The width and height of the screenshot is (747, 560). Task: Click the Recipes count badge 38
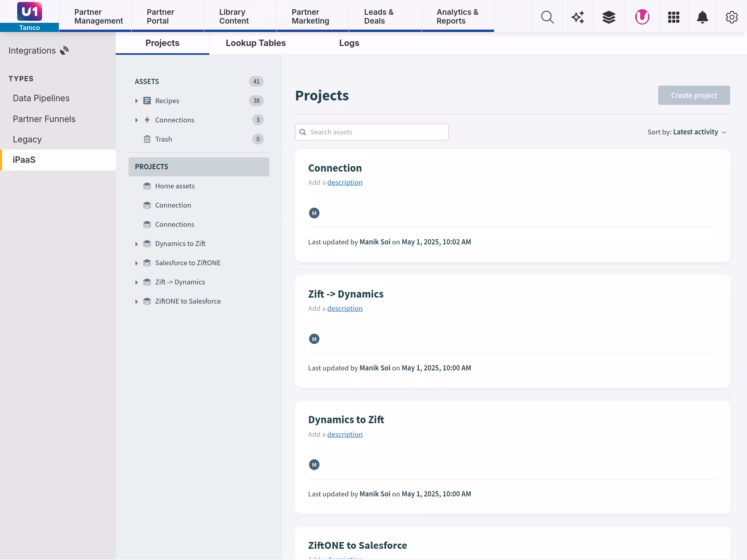tap(256, 100)
